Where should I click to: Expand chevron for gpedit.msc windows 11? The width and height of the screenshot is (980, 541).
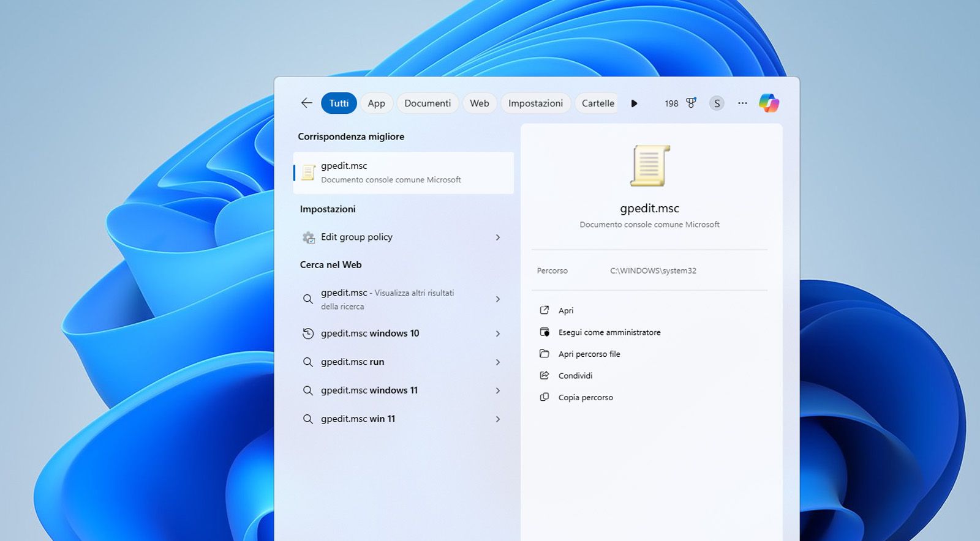498,390
